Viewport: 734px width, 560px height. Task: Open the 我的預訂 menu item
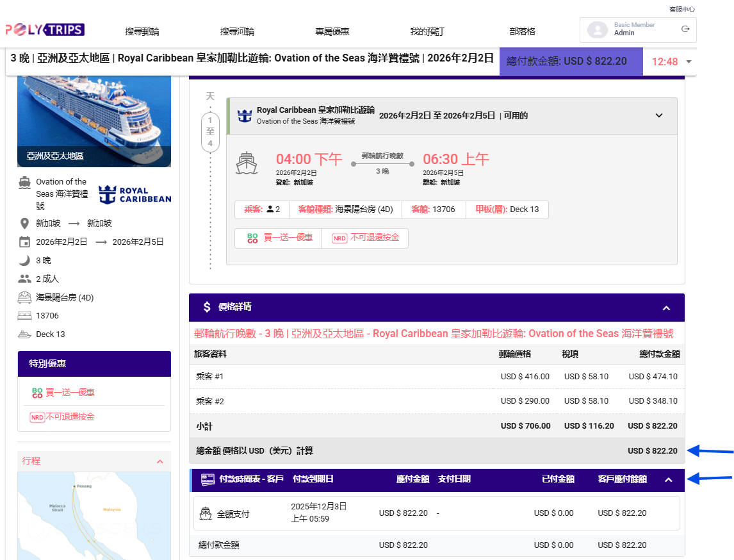(427, 31)
